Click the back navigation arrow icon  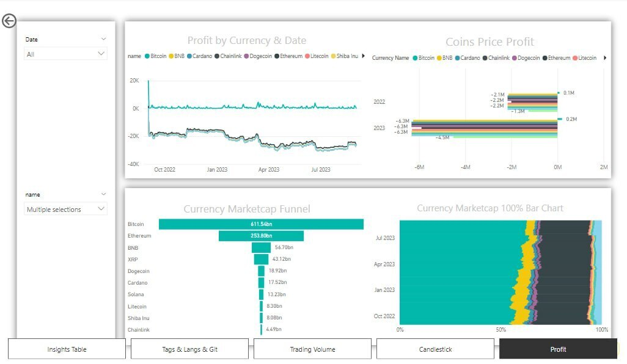point(10,21)
